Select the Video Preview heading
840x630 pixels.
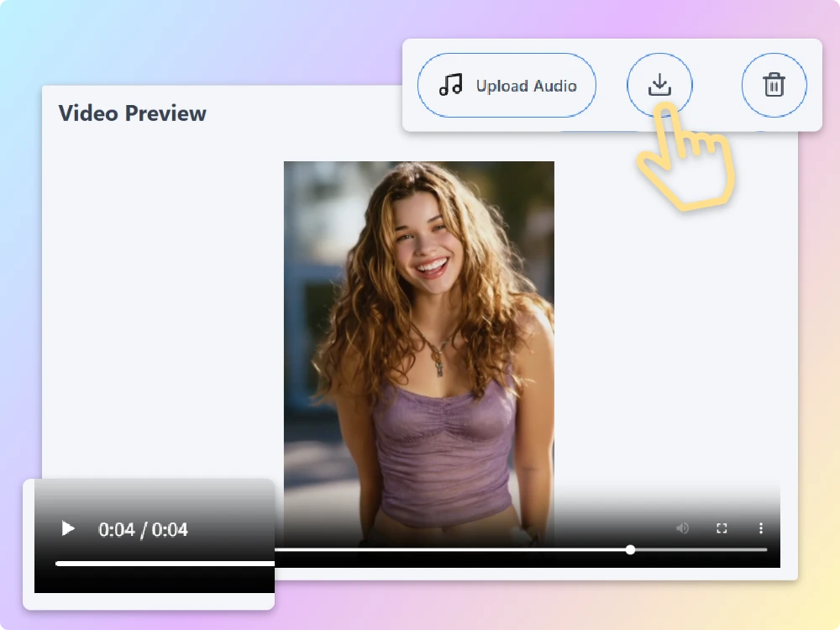point(131,113)
